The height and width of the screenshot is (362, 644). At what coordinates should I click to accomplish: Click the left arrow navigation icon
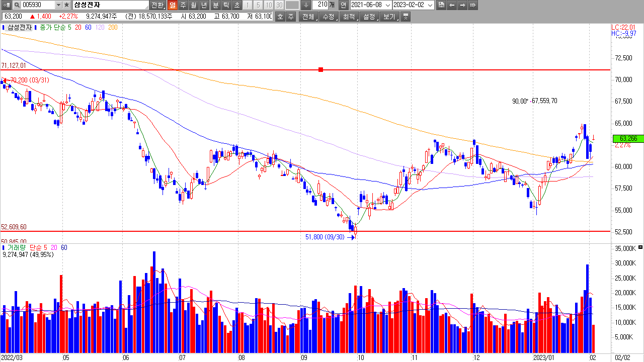(452, 5)
